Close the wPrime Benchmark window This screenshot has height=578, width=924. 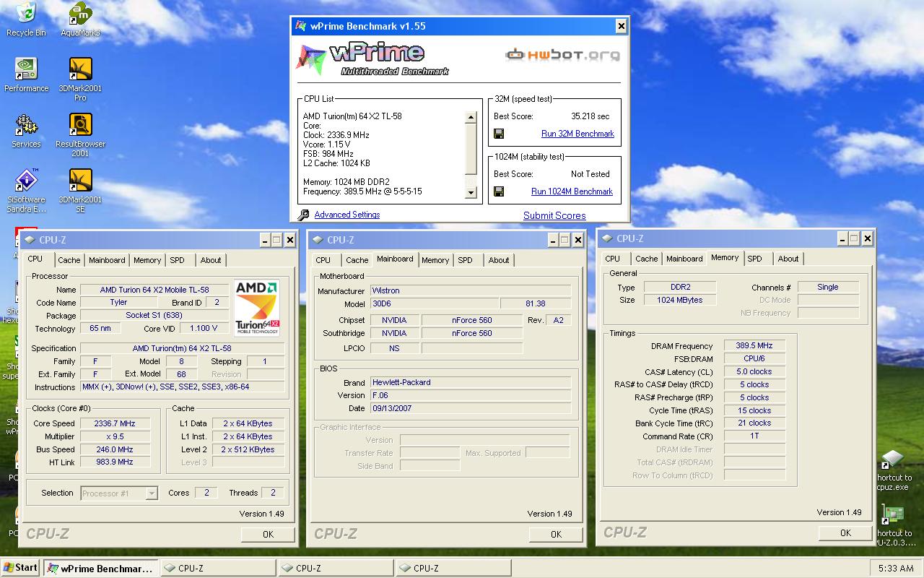[x=621, y=26]
